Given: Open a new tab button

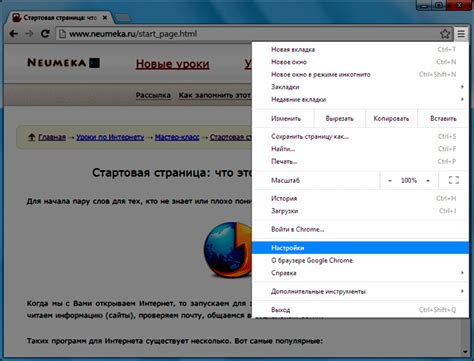Looking at the screenshot, I should [123, 18].
